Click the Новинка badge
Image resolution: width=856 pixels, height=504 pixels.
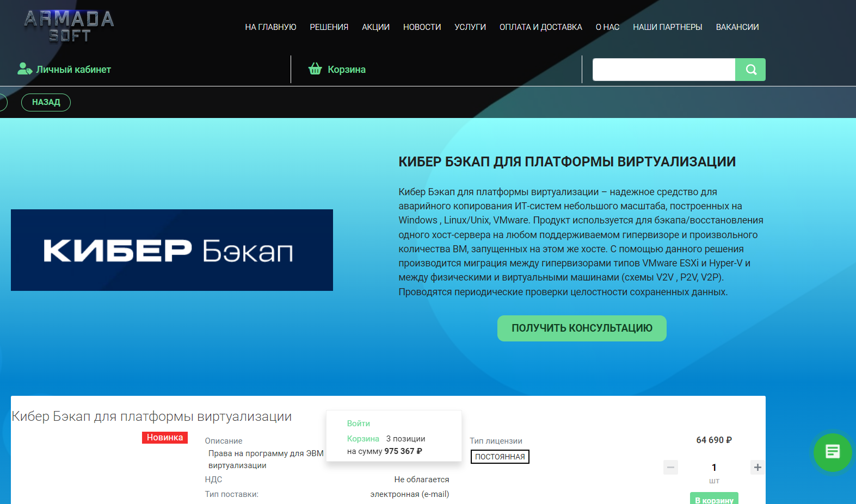click(x=165, y=438)
